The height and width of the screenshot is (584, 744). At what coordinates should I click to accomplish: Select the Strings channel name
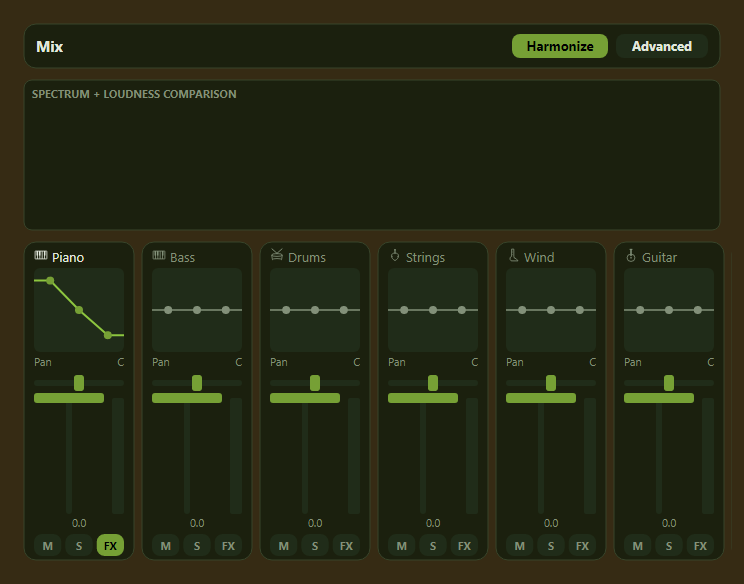(x=426, y=257)
